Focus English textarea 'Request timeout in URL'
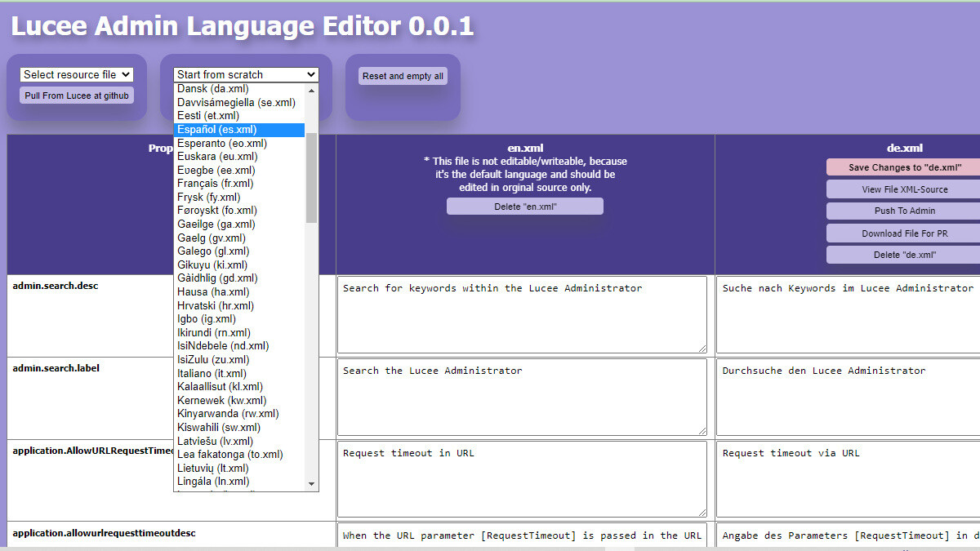This screenshot has height=551, width=980. coord(522,480)
